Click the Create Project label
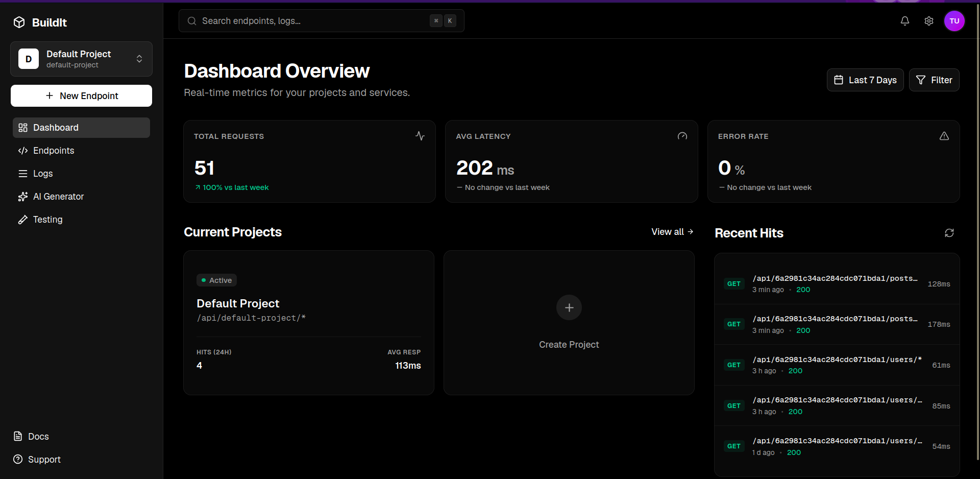Image resolution: width=980 pixels, height=479 pixels. tap(569, 345)
